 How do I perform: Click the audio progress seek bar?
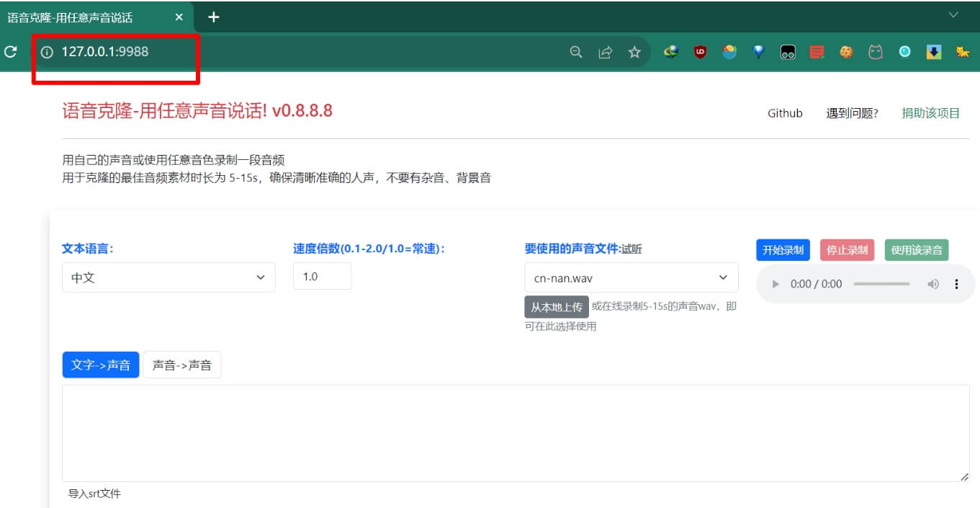coord(881,284)
